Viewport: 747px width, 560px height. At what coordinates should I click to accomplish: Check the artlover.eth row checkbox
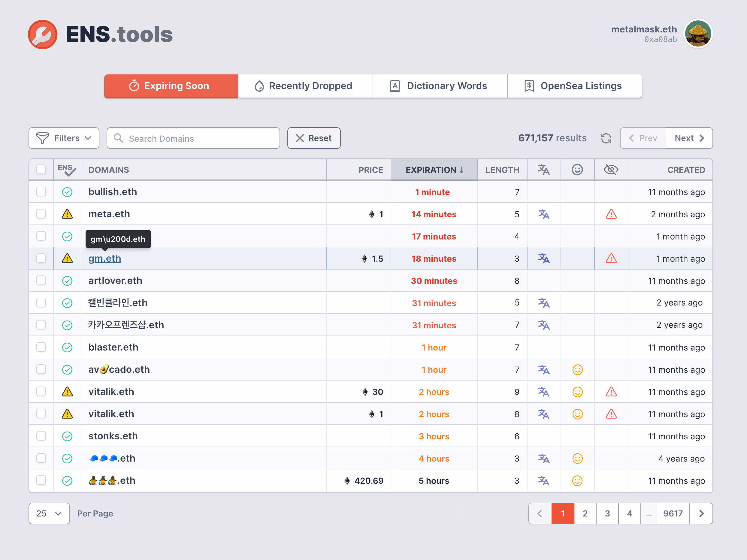tap(41, 281)
